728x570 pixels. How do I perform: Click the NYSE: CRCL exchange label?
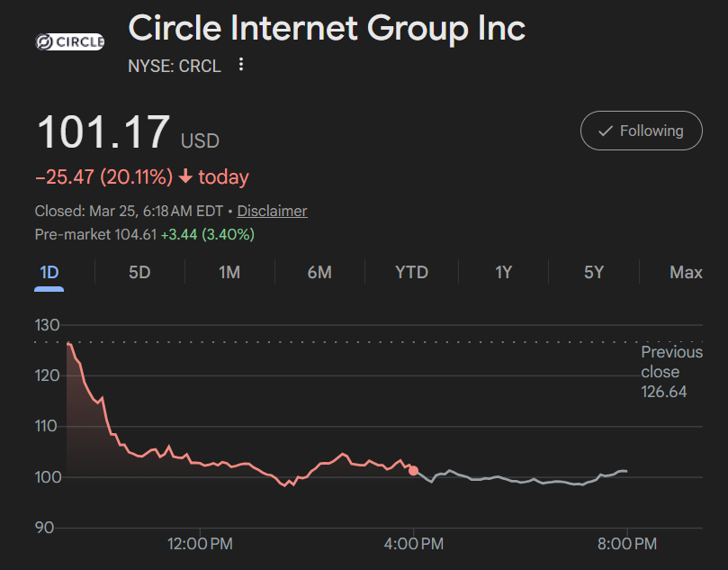pyautogui.click(x=175, y=66)
